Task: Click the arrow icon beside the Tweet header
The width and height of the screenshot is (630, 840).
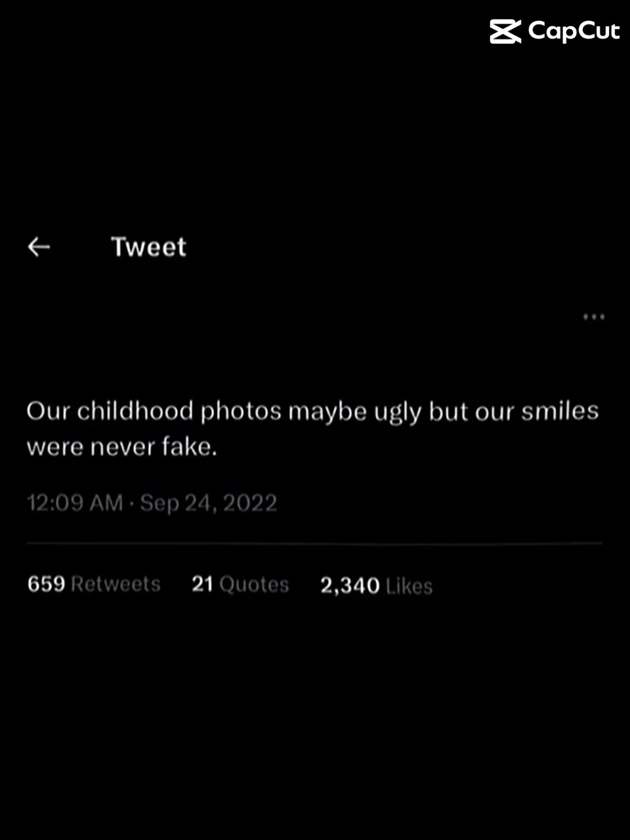Action: pyautogui.click(x=38, y=246)
